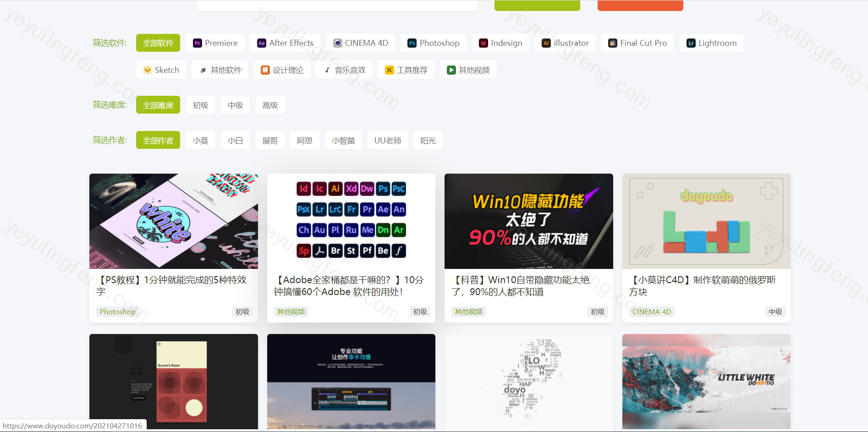Select the 全部作者 author filter
Screen dimensions: 868x432
pos(158,140)
